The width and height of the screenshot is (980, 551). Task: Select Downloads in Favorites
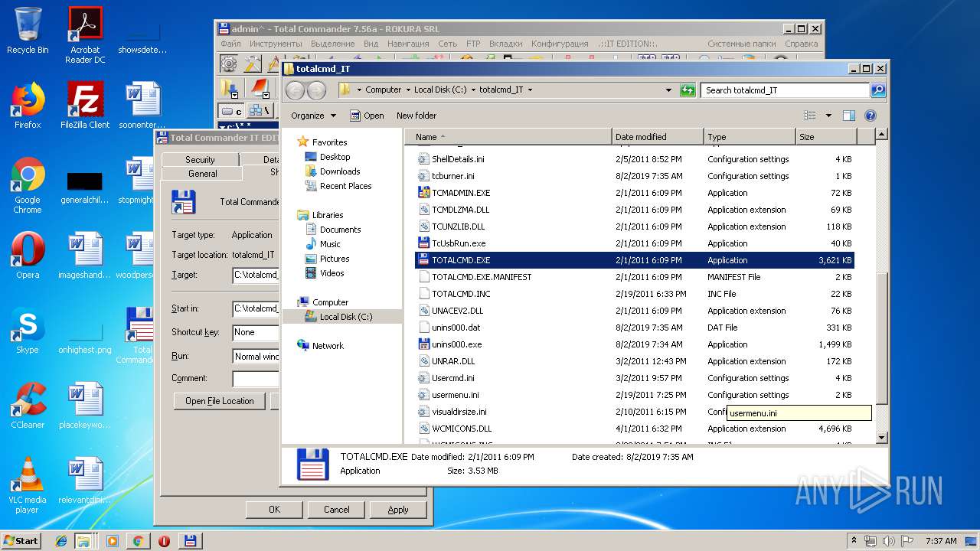coord(340,171)
